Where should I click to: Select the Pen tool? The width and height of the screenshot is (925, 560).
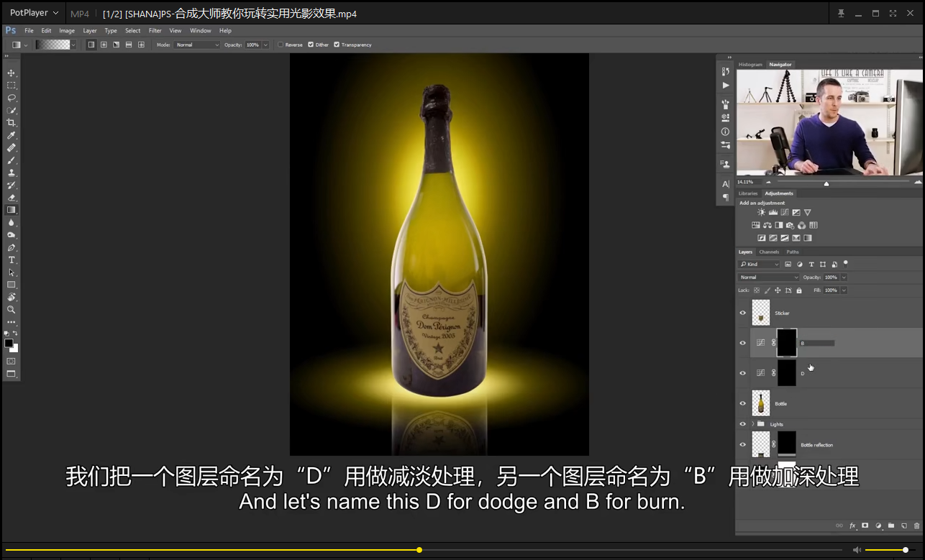click(12, 247)
